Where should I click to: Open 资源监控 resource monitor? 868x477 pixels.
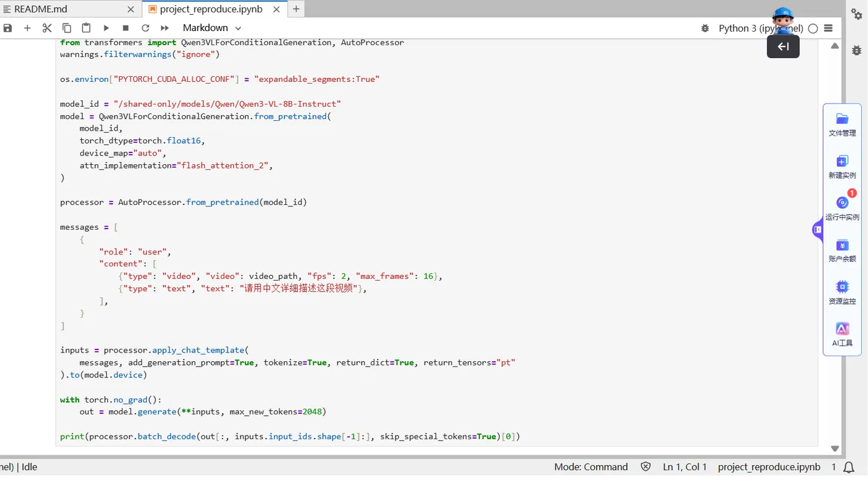(x=842, y=292)
